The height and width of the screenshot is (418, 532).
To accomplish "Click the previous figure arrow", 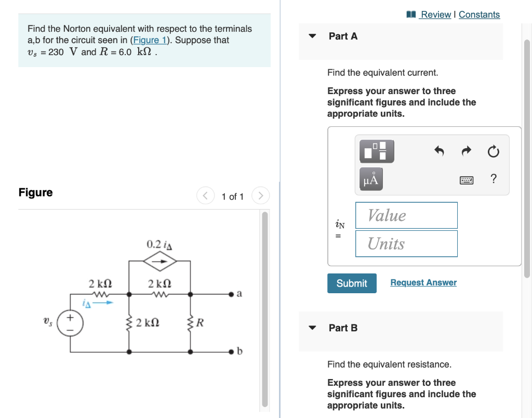I will (205, 195).
